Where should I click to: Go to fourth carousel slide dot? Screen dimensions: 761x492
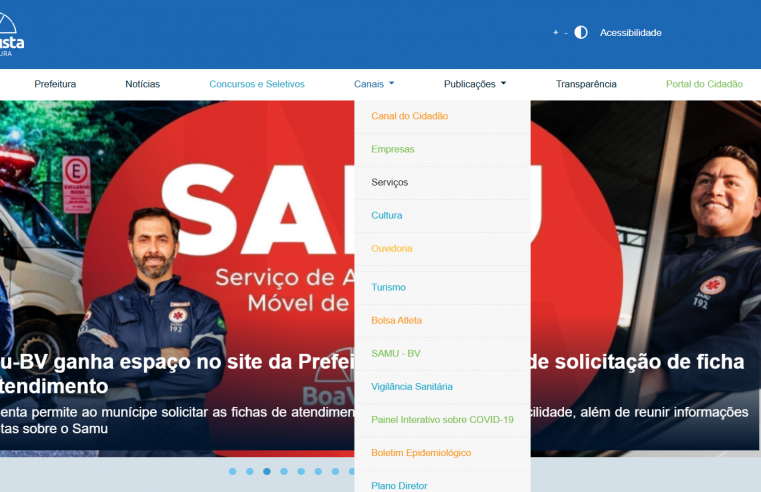(x=284, y=471)
